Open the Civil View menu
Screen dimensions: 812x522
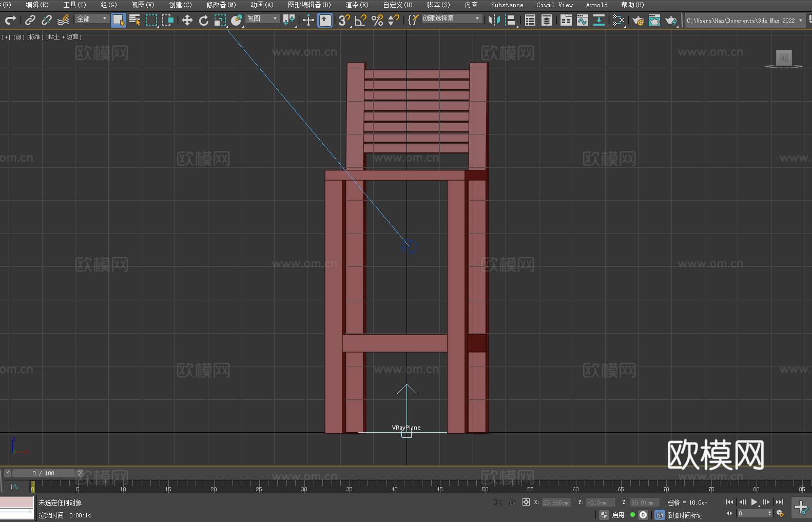554,5
